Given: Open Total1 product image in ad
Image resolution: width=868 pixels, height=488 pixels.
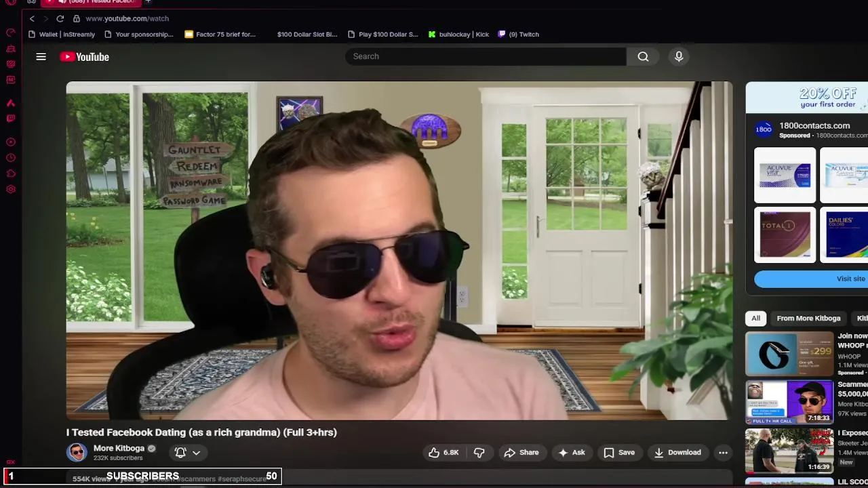Looking at the screenshot, I should pyautogui.click(x=785, y=235).
